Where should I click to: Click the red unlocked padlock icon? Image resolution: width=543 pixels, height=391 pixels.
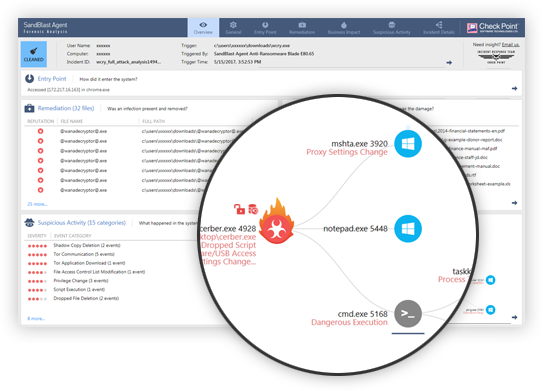(239, 209)
